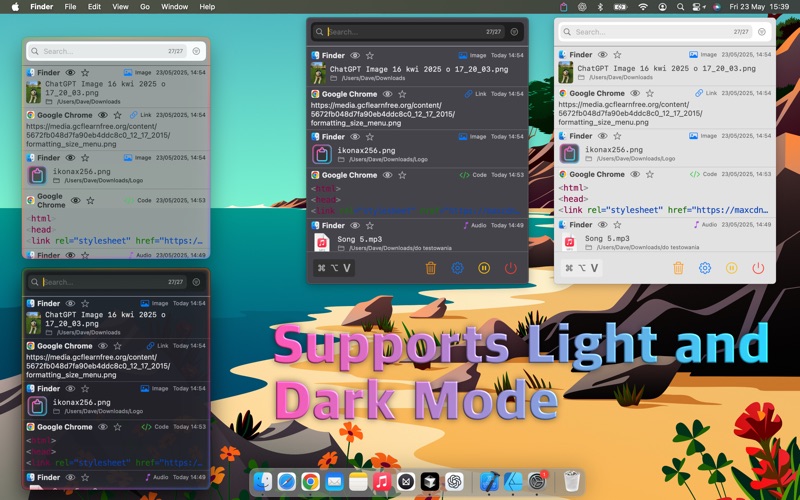Click Song 5.mp3 filename in center dark window
The width and height of the screenshot is (800, 500).
tap(360, 239)
